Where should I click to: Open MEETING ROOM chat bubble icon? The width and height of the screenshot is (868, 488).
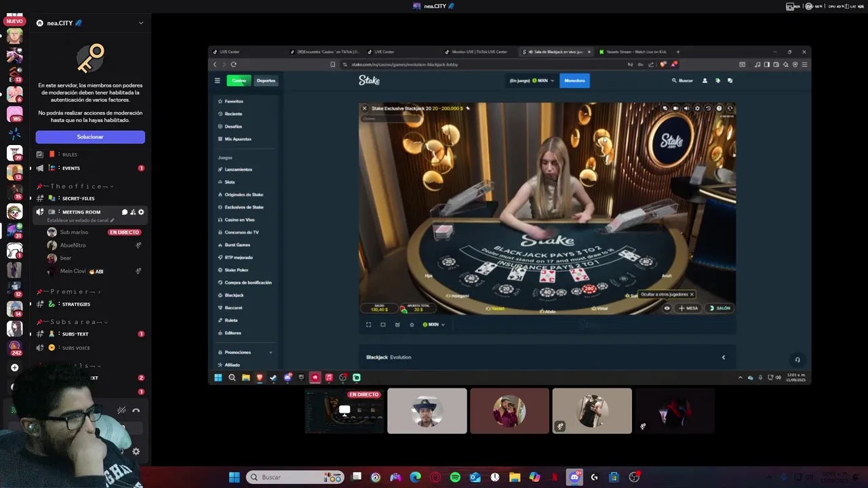coord(124,212)
